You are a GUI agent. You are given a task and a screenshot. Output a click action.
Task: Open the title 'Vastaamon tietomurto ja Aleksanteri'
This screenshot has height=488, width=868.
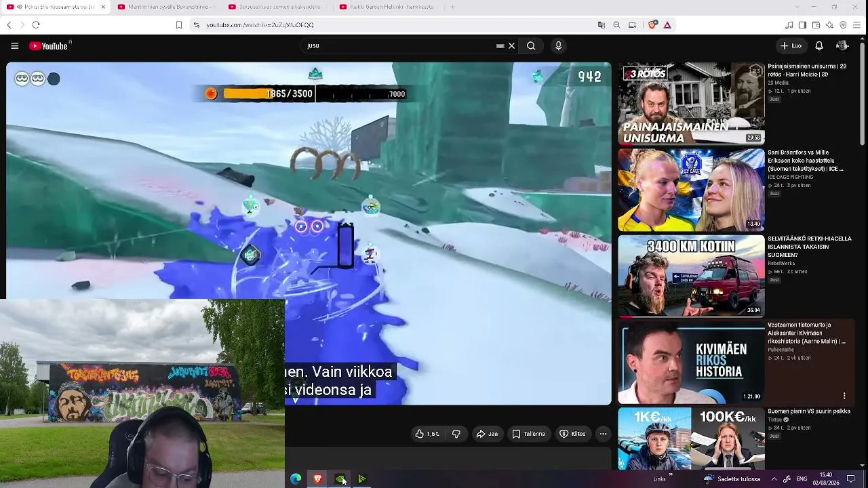tap(806, 333)
